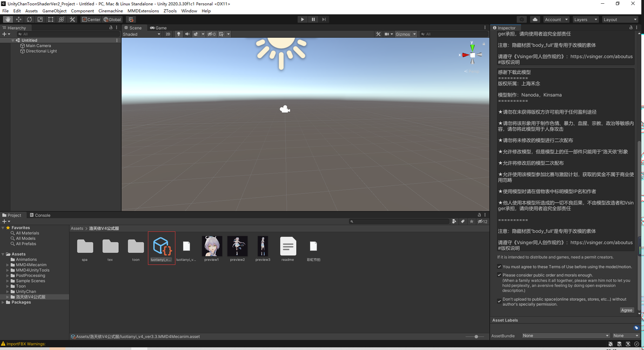Click the Play button

pos(303,19)
